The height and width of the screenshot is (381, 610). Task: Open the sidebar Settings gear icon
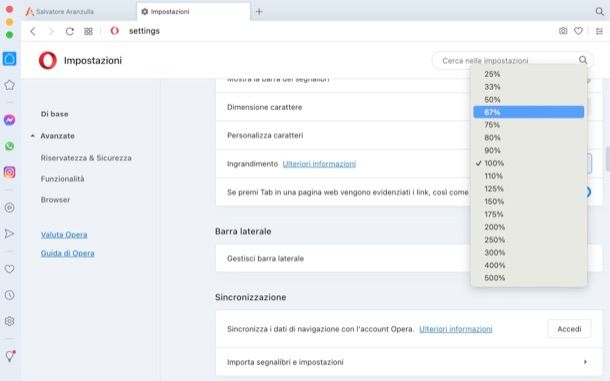(x=9, y=321)
